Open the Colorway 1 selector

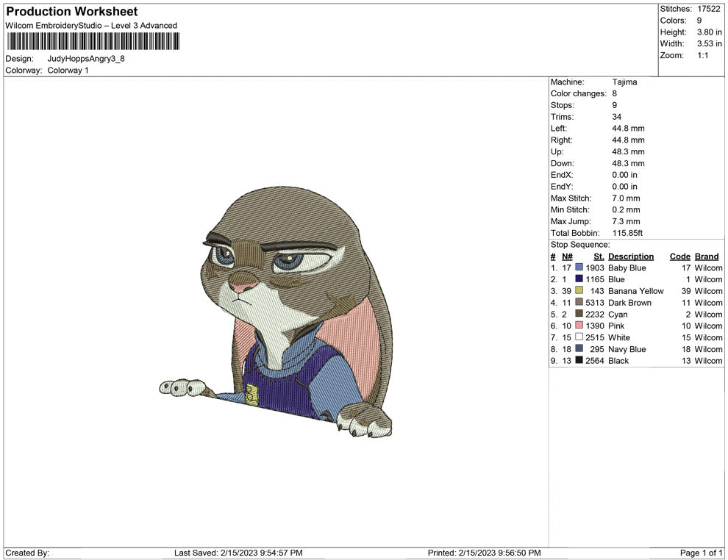click(x=67, y=71)
